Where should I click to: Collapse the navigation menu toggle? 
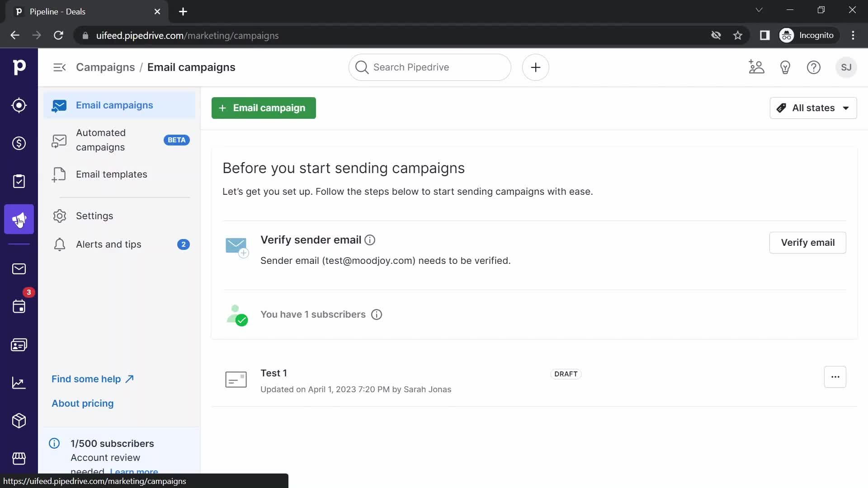tap(60, 67)
